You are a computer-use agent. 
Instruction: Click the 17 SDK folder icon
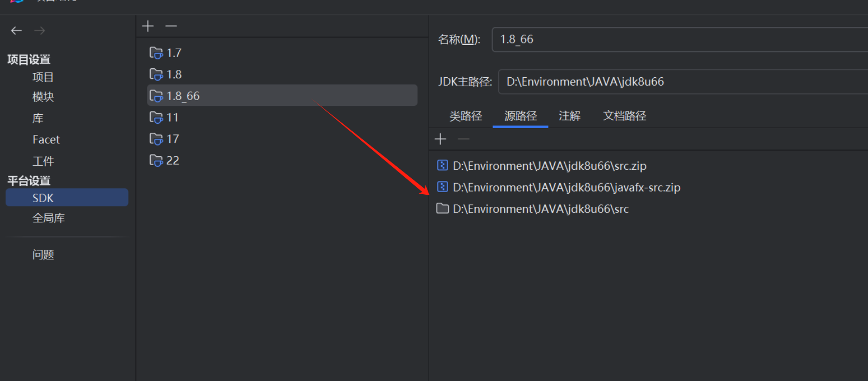(x=156, y=139)
